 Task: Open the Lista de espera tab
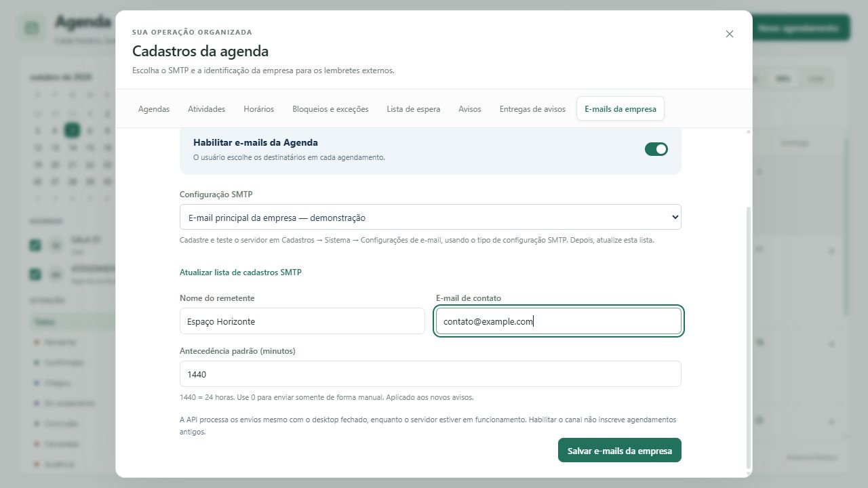[414, 108]
